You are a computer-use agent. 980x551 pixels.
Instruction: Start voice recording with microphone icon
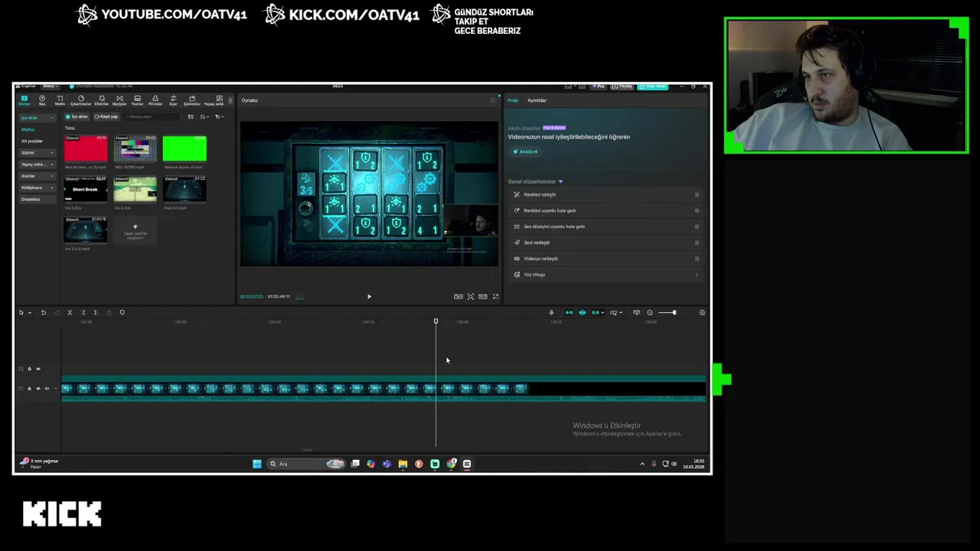coord(551,312)
